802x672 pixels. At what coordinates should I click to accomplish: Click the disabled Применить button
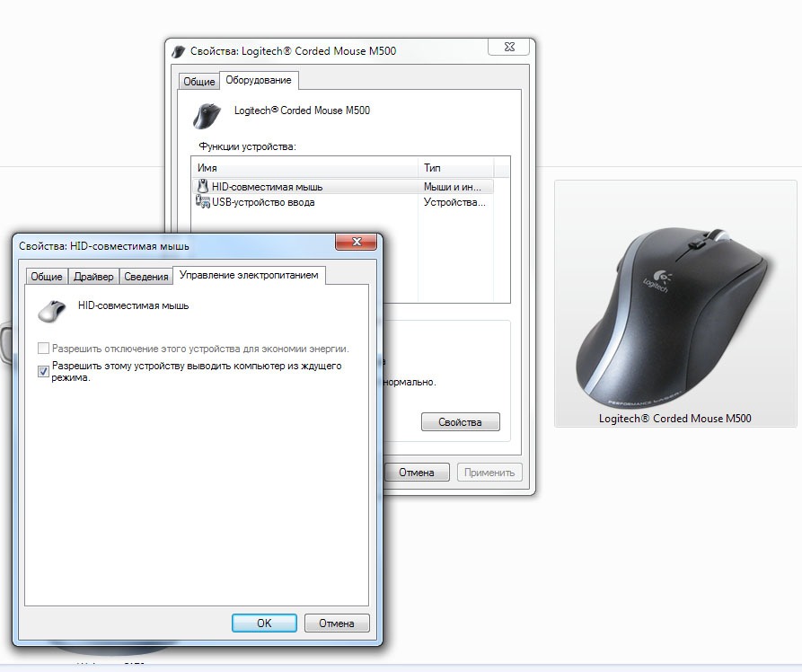pos(489,472)
